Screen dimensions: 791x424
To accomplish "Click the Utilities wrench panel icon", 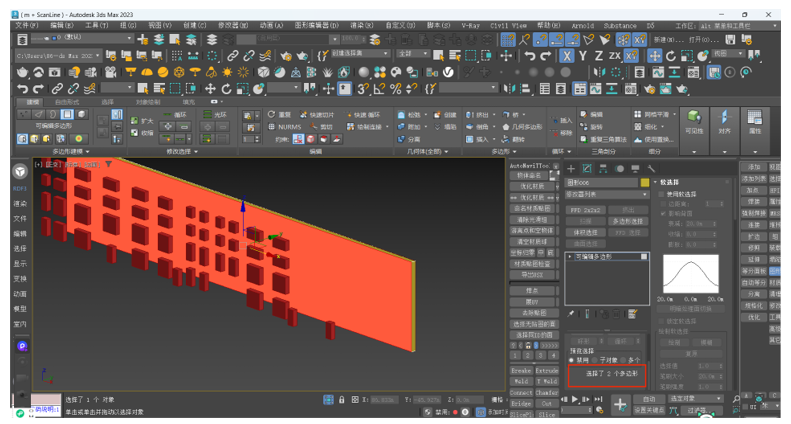I will click(x=651, y=168).
